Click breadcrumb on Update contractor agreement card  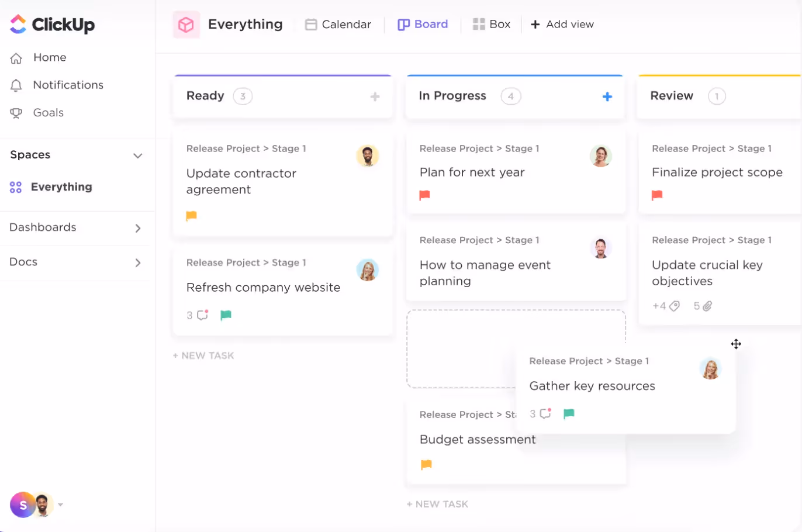[x=246, y=149]
